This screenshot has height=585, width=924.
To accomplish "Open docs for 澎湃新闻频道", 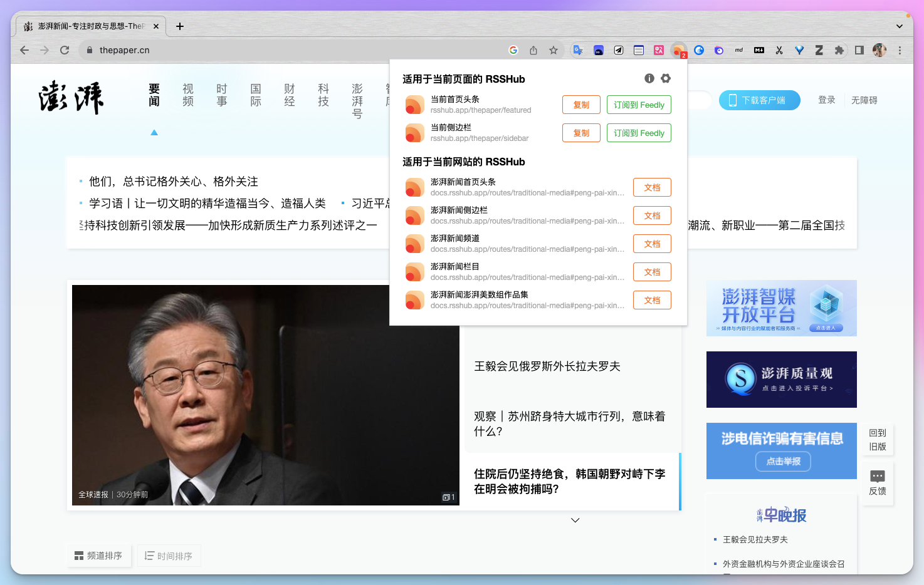I will [x=652, y=244].
